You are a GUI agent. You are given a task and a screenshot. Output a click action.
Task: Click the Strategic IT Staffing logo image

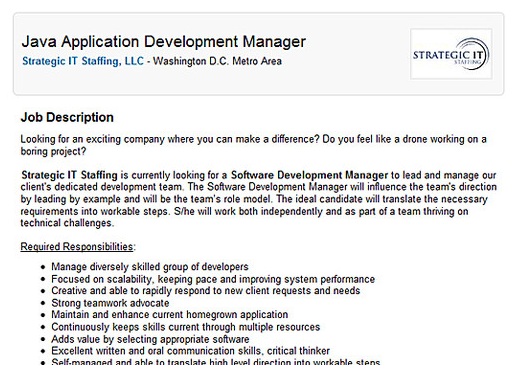(x=451, y=54)
